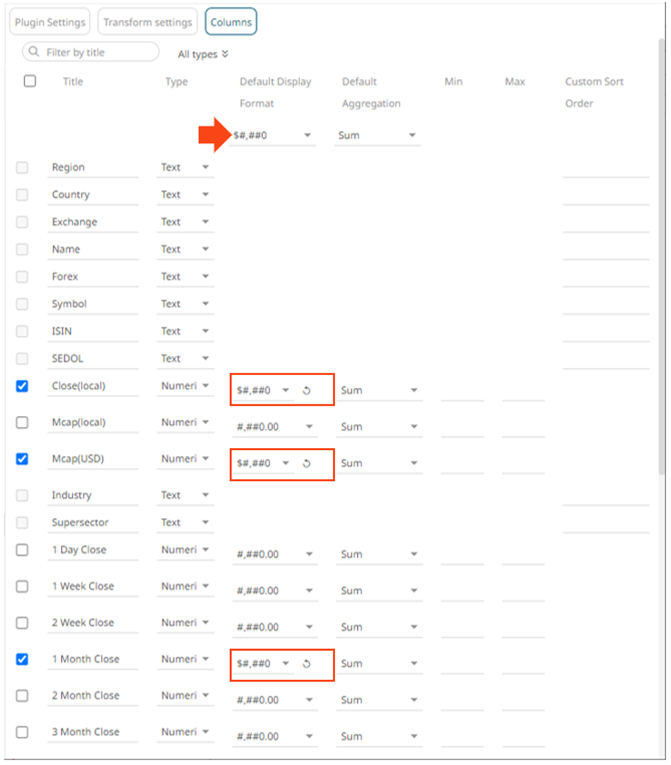Click the Filter by title search field

[91, 52]
